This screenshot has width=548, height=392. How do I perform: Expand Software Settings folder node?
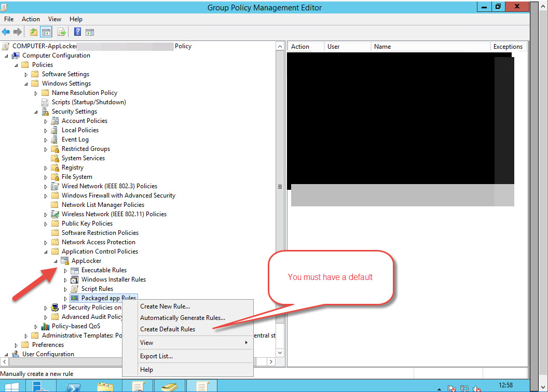(26, 74)
